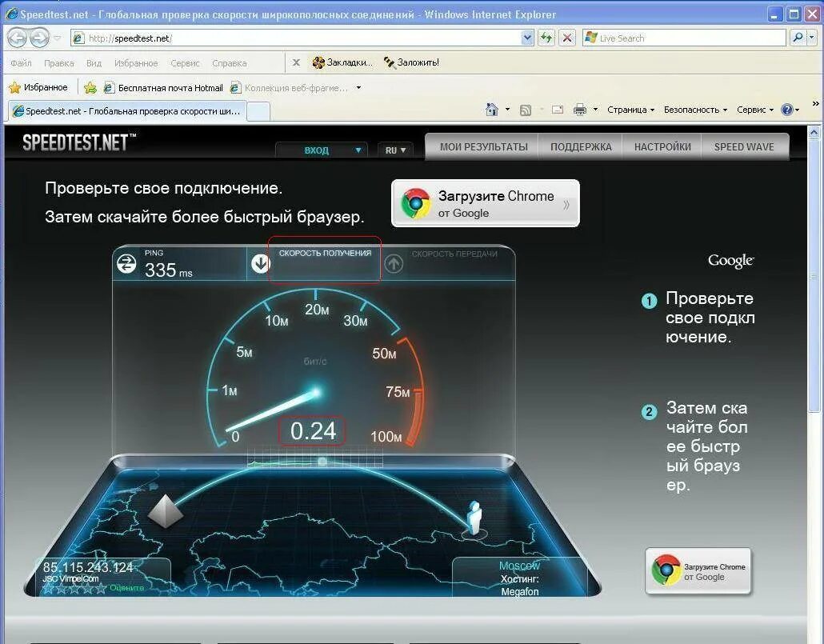
Task: Click the Live Search magnifier icon
Action: tap(798, 38)
